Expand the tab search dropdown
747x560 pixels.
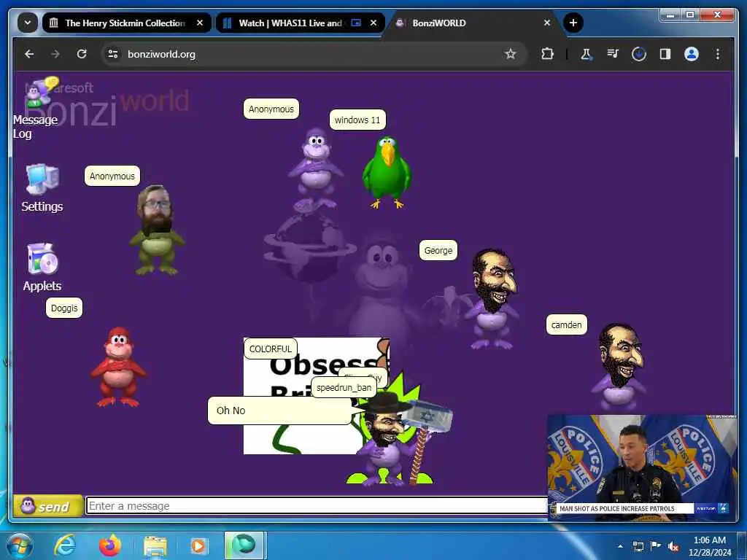pyautogui.click(x=28, y=23)
